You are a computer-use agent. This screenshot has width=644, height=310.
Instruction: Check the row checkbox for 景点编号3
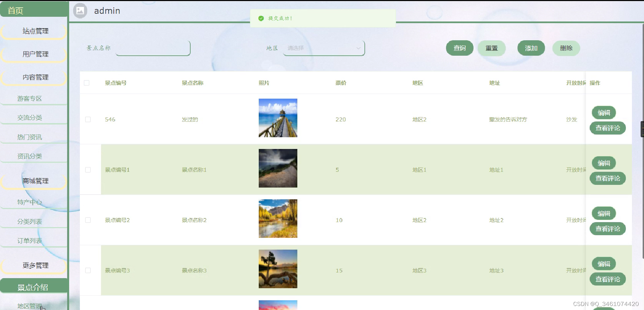pos(88,270)
